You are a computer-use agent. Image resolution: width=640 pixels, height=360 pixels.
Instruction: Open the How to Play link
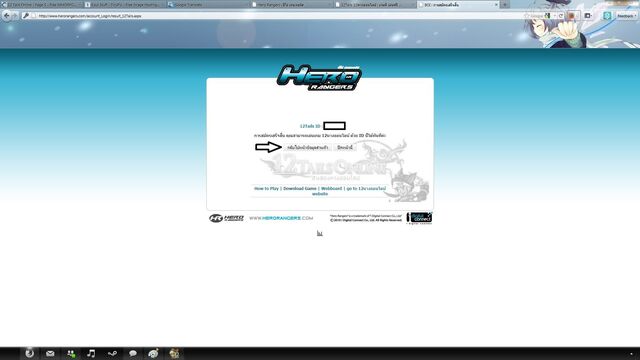point(266,189)
